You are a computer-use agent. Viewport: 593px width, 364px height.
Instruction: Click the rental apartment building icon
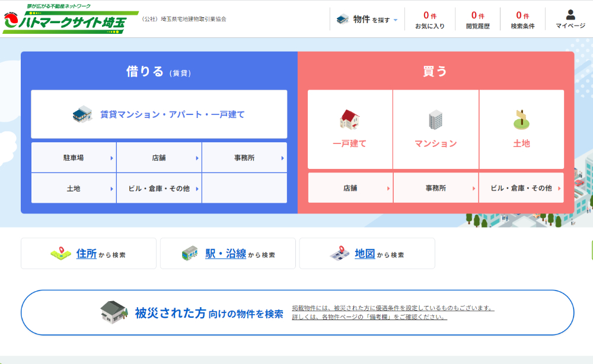tap(82, 114)
